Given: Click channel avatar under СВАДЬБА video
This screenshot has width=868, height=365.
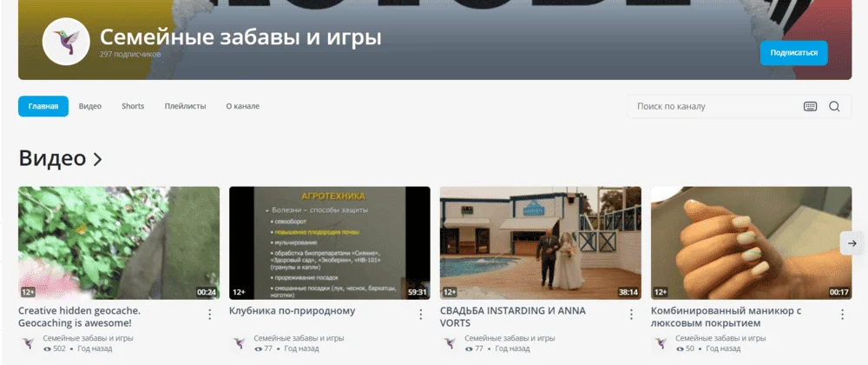Looking at the screenshot, I should point(450,343).
